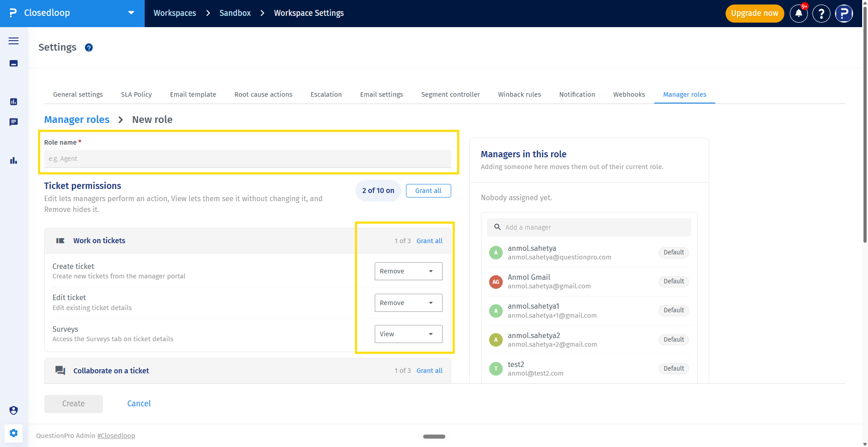Open the Create ticket permission dropdown

[x=408, y=271]
